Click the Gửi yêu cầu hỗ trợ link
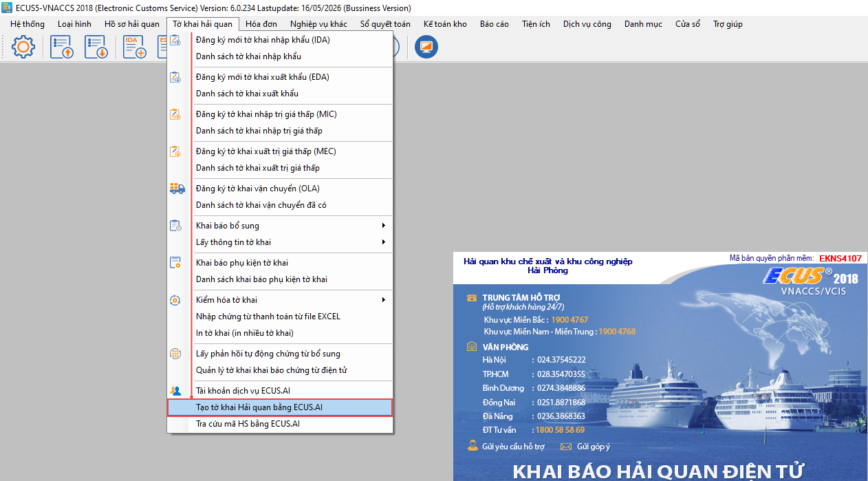 (x=513, y=447)
